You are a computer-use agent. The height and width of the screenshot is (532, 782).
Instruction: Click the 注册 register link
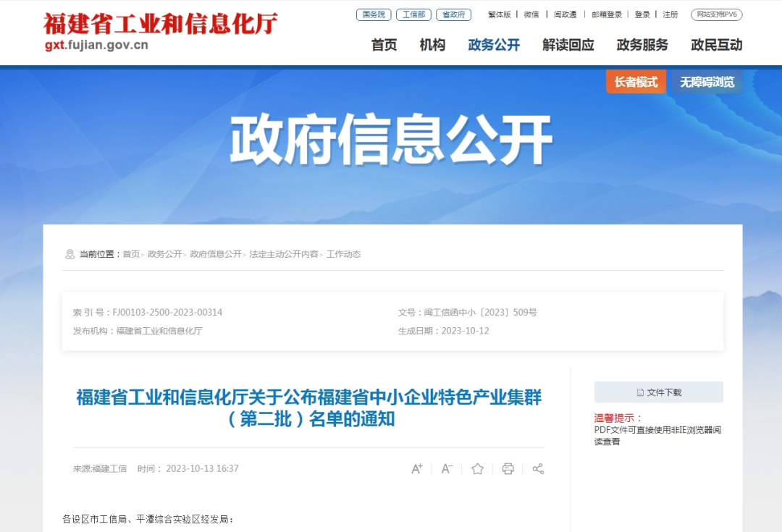point(670,14)
